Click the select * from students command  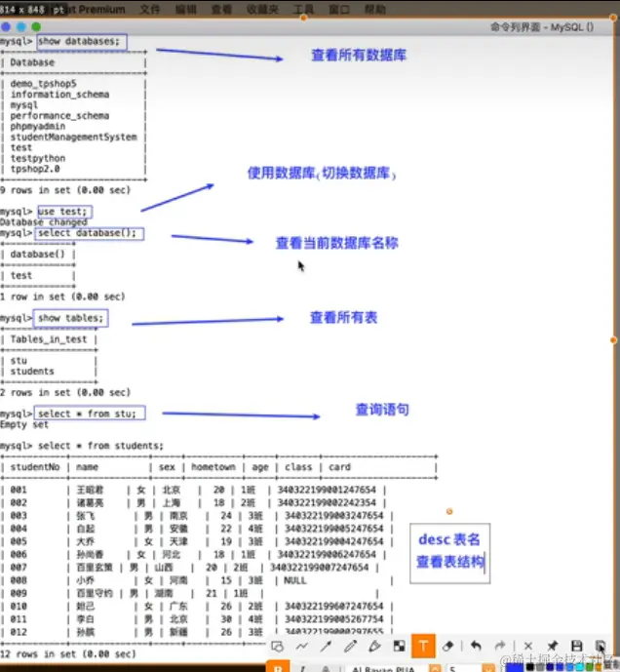pyautogui.click(x=100, y=446)
